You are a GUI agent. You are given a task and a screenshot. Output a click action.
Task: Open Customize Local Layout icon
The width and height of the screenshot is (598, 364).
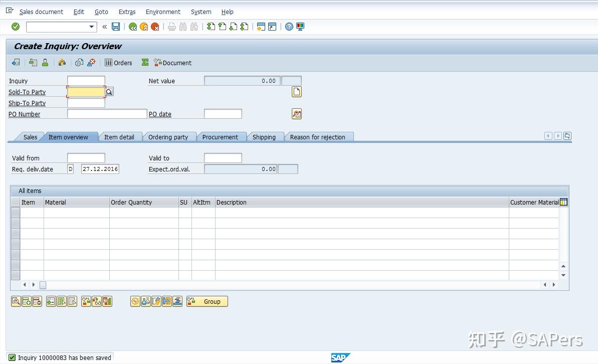coord(300,27)
